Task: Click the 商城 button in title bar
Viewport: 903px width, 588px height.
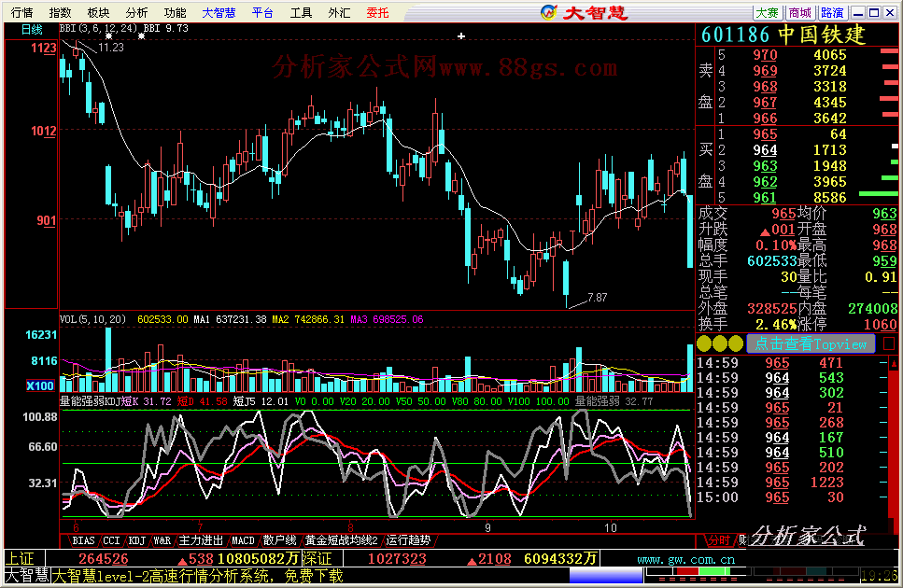Action: coord(800,13)
